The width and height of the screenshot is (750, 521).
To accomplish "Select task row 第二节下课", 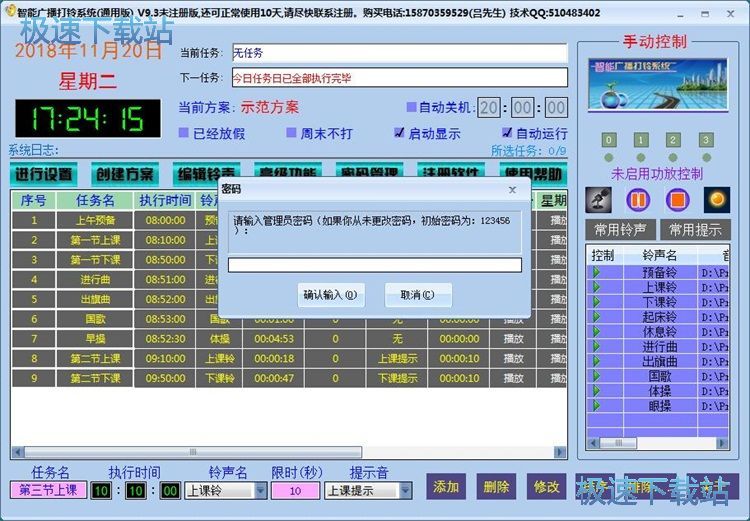I will [95, 378].
